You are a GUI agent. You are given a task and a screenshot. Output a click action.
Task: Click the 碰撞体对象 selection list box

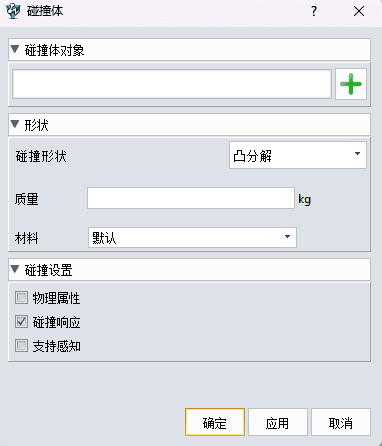coord(172,84)
